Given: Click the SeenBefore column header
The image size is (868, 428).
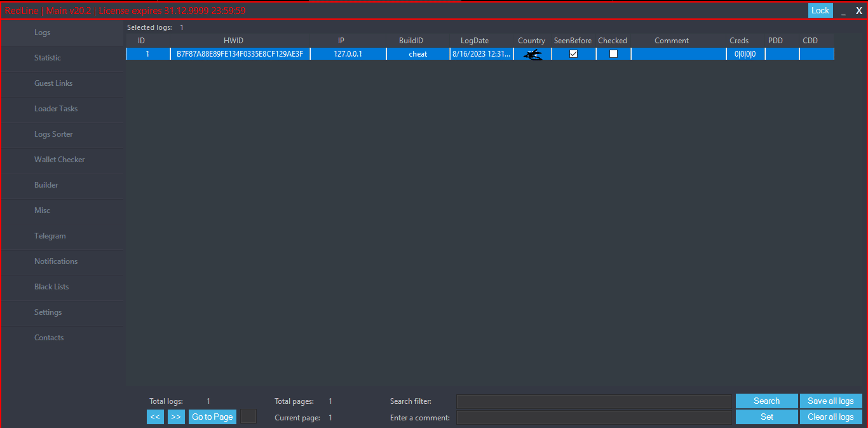Looking at the screenshot, I should pyautogui.click(x=573, y=41).
